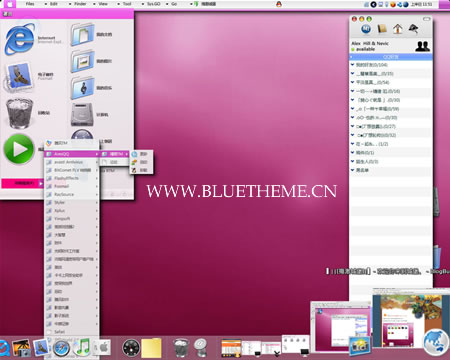Click the iTunes music note dock icon
The height and width of the screenshot is (360, 450).
tap(82, 347)
